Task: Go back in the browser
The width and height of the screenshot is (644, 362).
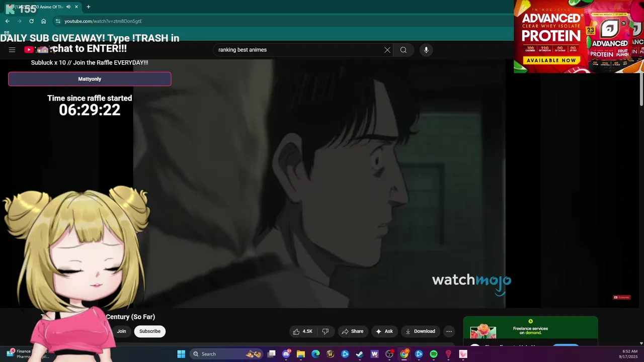Action: [x=7, y=21]
